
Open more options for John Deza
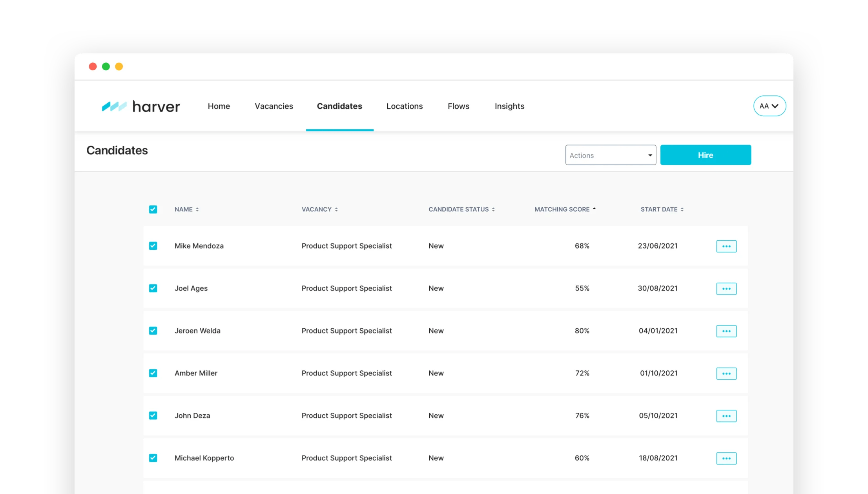[x=726, y=416]
